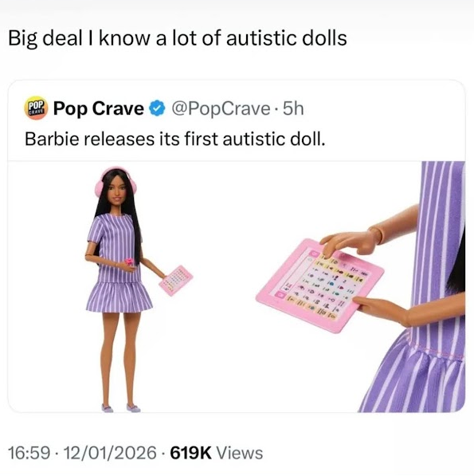Select the 'Big deal I know' tweet text
474x476 pixels.
178,38
